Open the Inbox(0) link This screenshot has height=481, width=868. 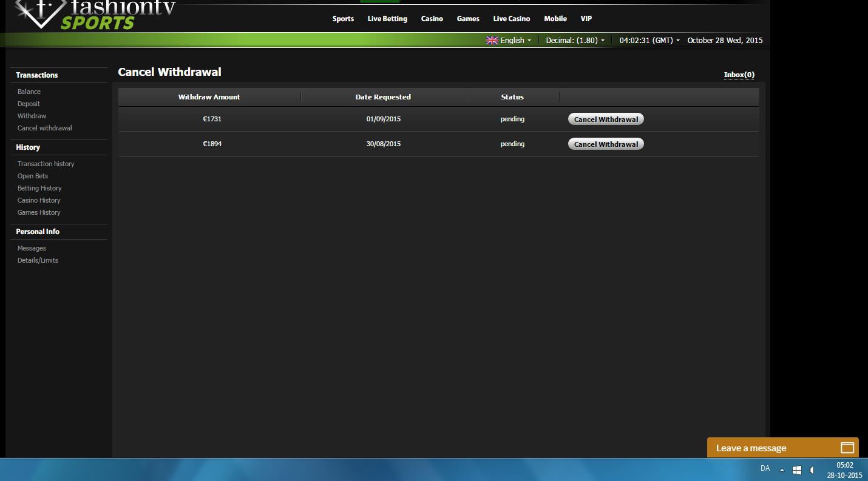(739, 75)
